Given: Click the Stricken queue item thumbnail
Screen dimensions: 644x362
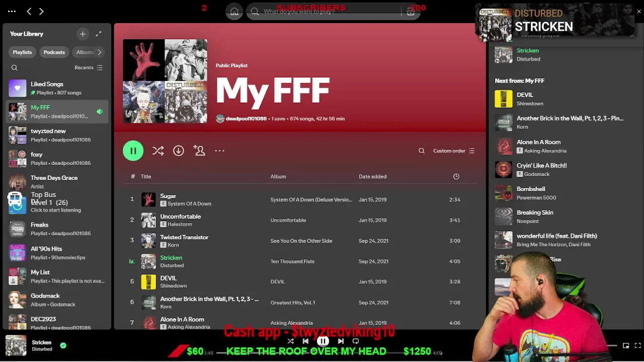Looking at the screenshot, I should pos(503,54).
